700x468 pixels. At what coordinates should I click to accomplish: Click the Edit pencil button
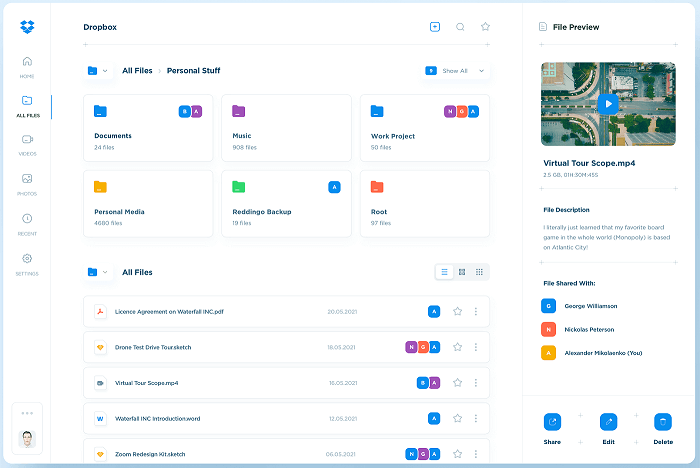[607, 422]
